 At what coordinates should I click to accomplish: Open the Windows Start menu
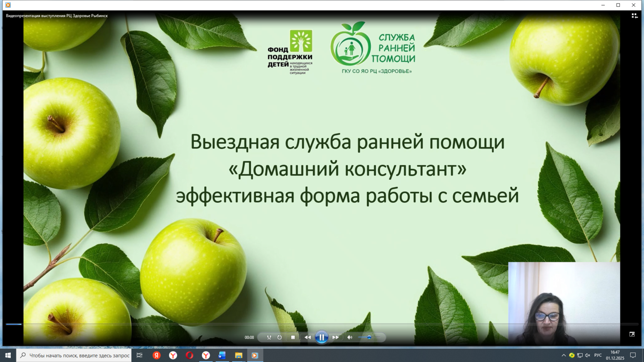[8, 355]
